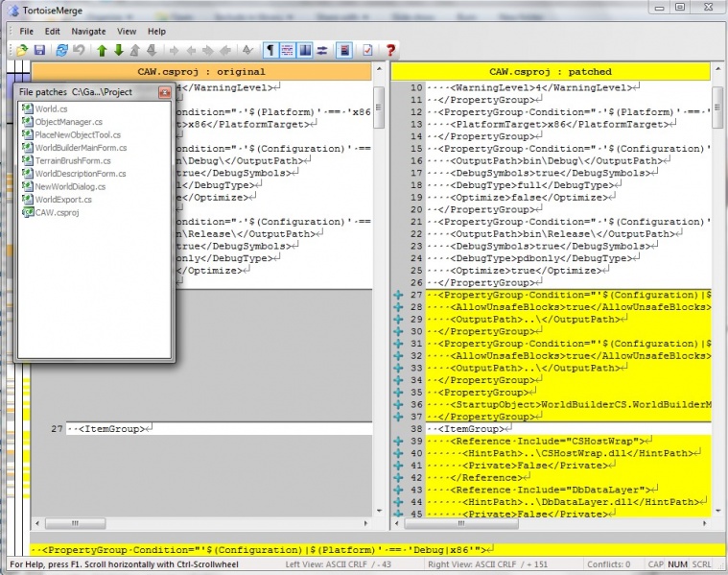728x575 pixels.
Task: Click the switch left and right views icon
Action: tap(321, 50)
